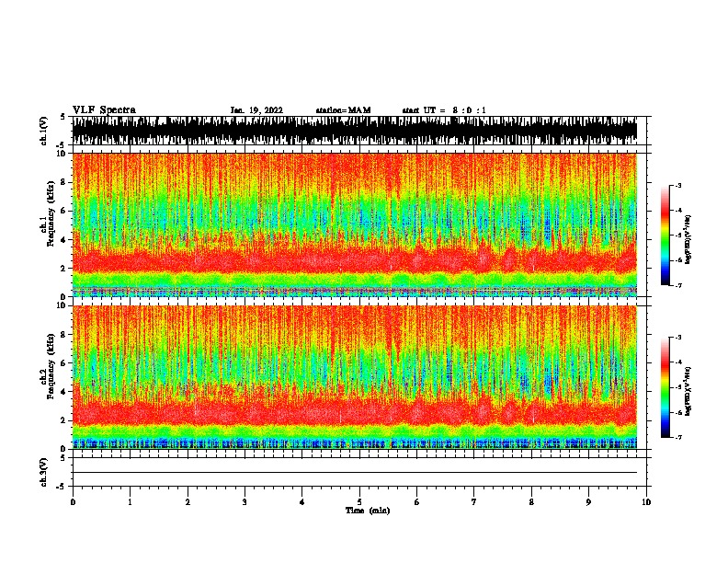Click the flat ch.3 voltage trace line
The height and width of the screenshot is (563, 728).
pos(355,473)
